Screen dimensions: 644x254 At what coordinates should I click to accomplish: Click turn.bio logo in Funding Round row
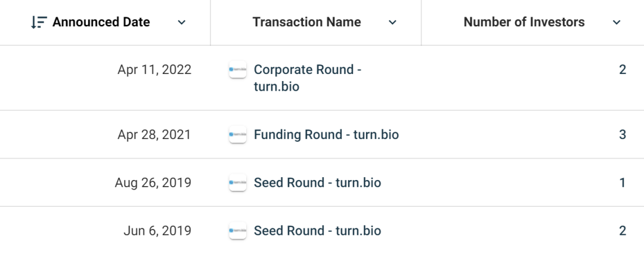[238, 134]
